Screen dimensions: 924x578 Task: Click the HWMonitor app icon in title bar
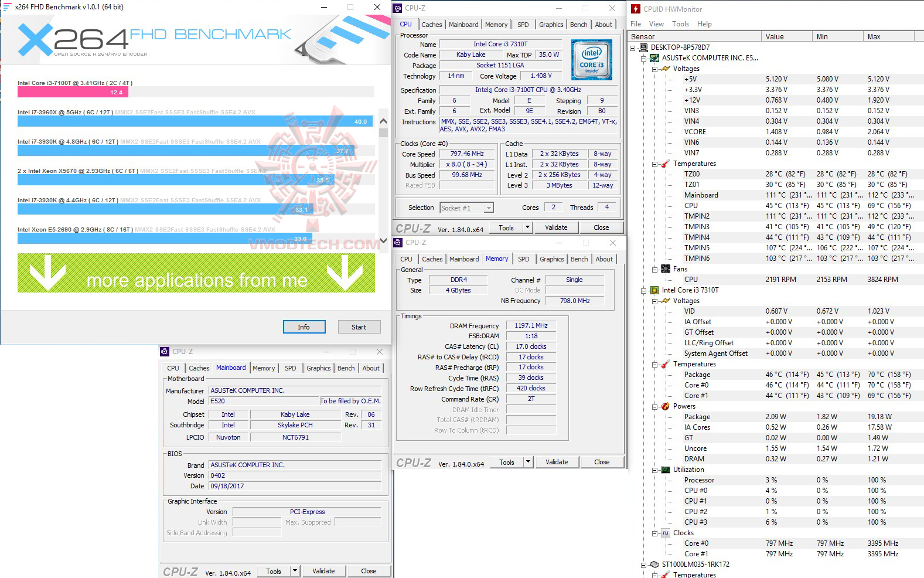(636, 9)
